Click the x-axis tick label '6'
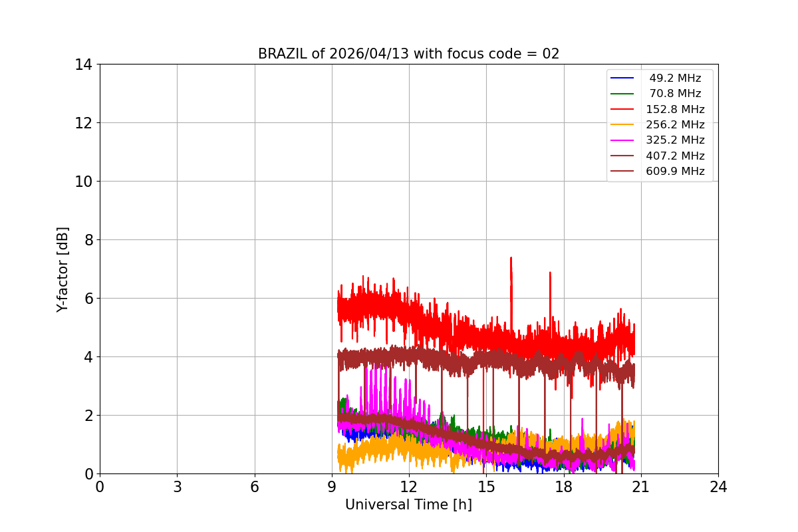This screenshot has width=798, height=532. 255,487
